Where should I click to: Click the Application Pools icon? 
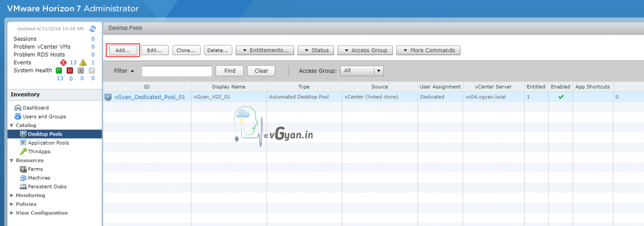(23, 142)
